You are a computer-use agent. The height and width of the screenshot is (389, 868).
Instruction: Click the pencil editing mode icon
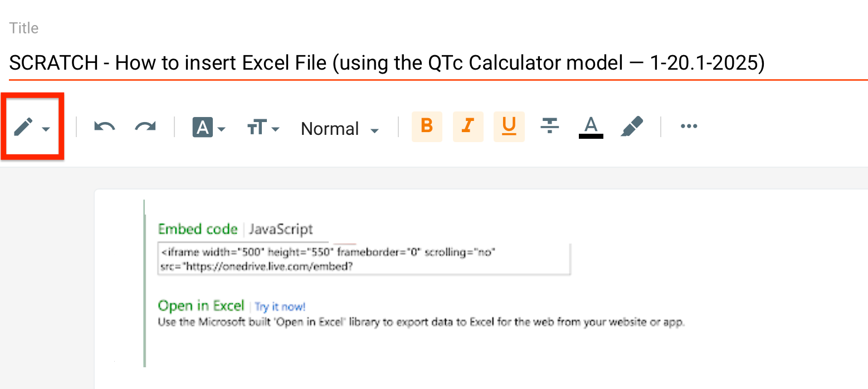(x=23, y=128)
